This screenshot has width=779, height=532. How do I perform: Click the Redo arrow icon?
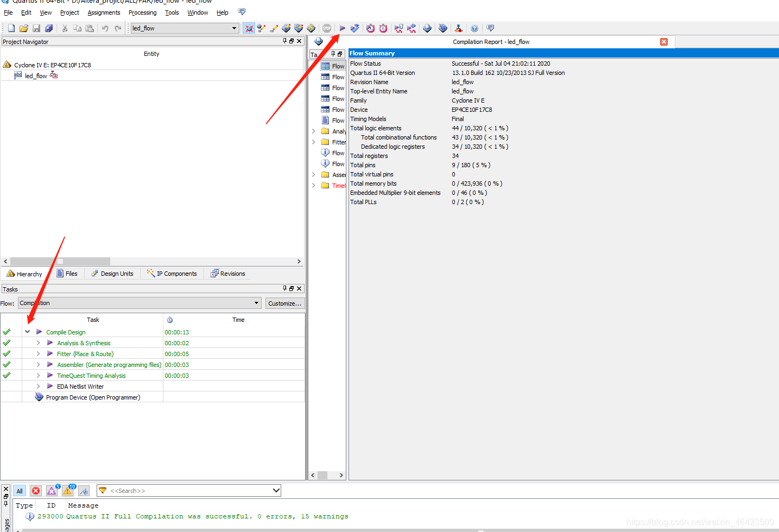(x=118, y=28)
